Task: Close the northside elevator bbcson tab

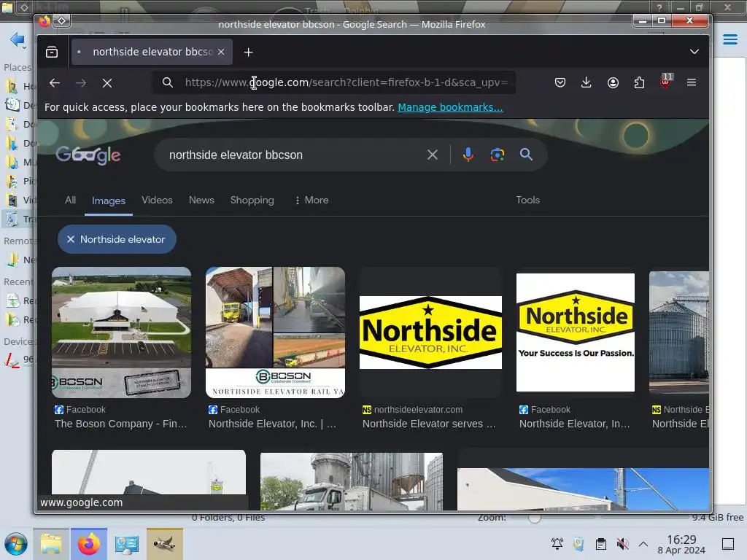Action: tap(221, 52)
